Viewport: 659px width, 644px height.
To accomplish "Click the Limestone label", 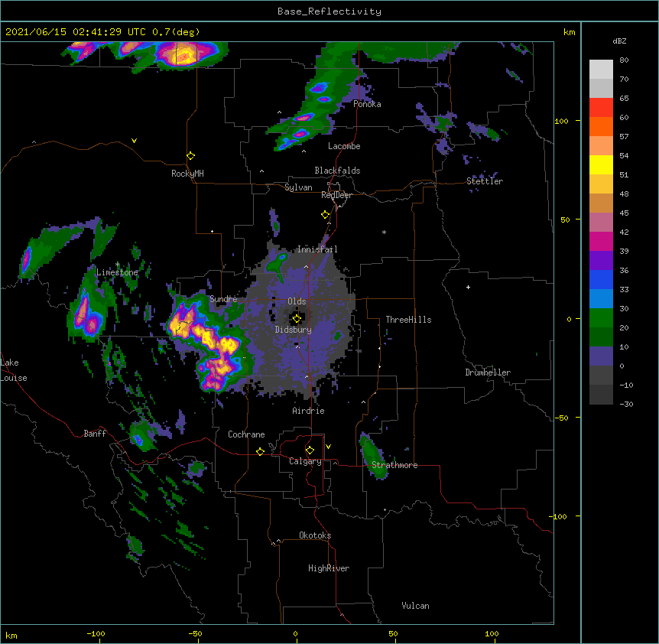I will [117, 272].
